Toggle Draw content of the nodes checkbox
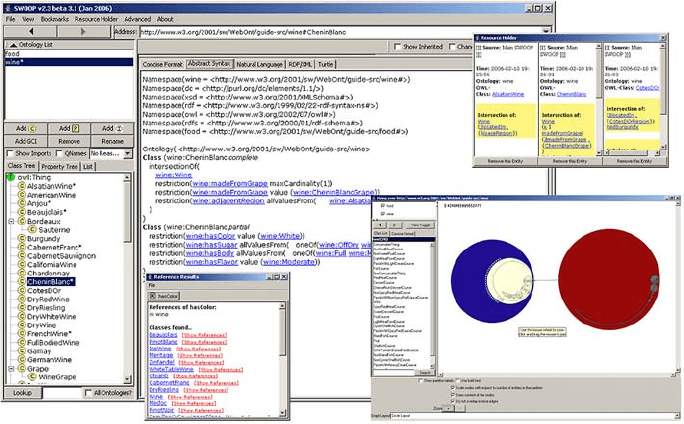The height and width of the screenshot is (424, 684). (452, 394)
